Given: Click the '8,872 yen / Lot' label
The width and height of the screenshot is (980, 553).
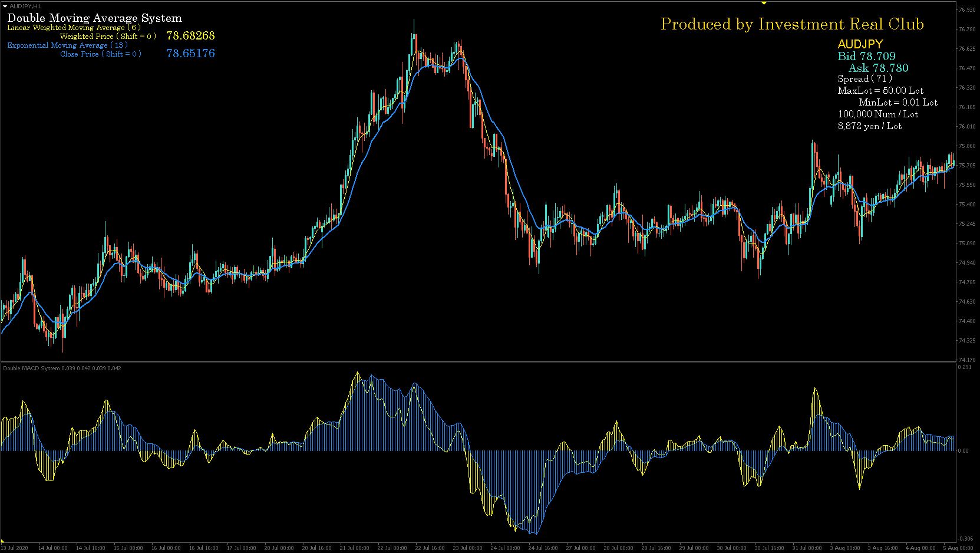Looking at the screenshot, I should pyautogui.click(x=870, y=126).
